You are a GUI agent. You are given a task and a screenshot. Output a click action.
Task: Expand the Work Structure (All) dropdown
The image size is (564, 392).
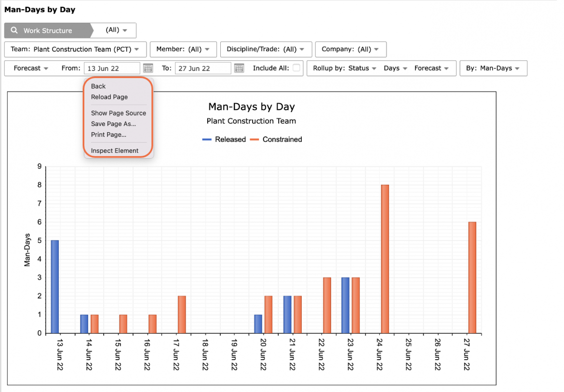(116, 30)
